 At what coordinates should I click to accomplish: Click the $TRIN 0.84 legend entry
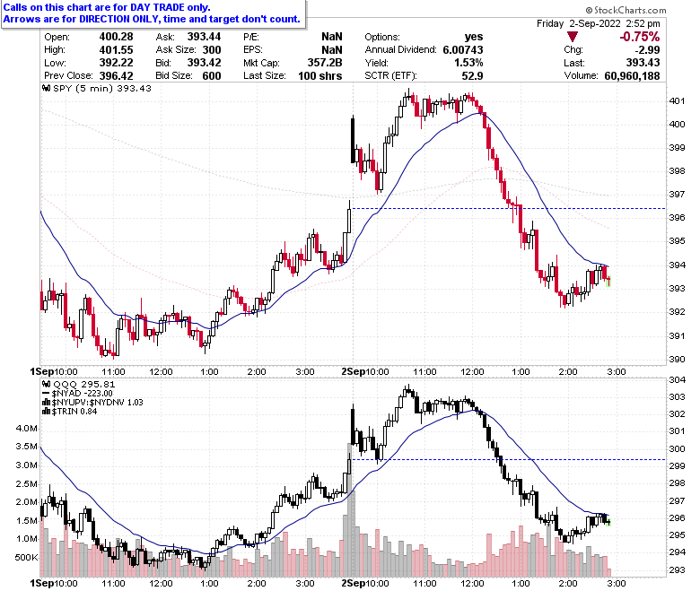pyautogui.click(x=74, y=412)
